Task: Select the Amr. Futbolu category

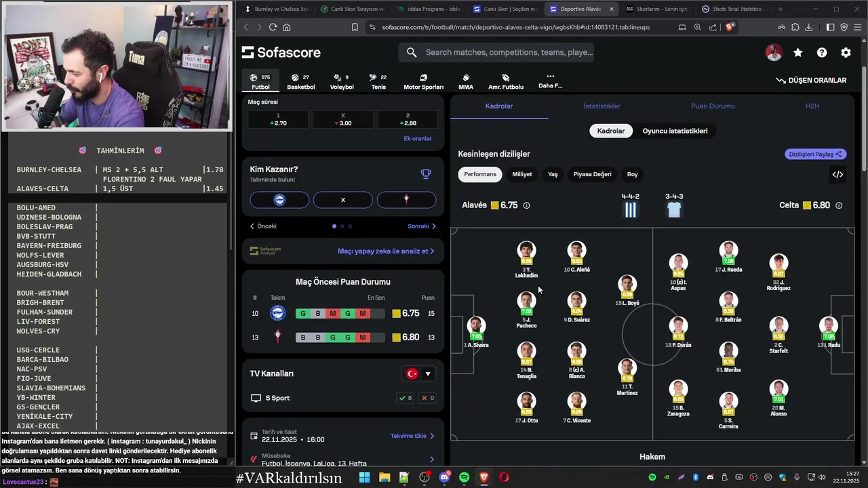Action: pyautogui.click(x=506, y=82)
